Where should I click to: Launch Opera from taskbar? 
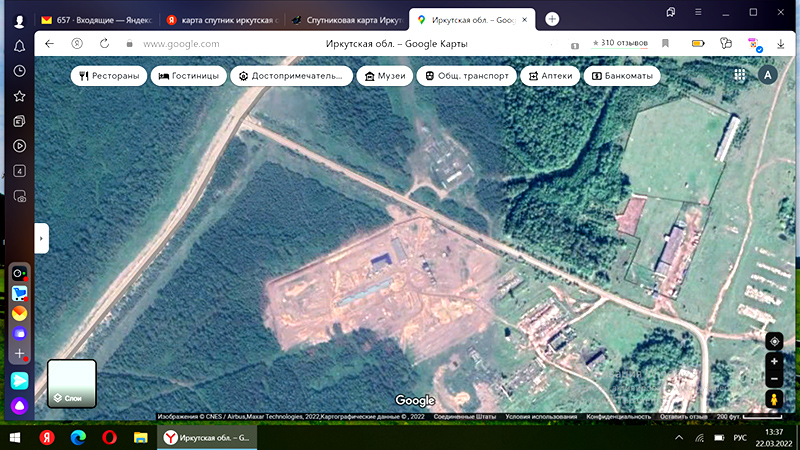pos(109,438)
